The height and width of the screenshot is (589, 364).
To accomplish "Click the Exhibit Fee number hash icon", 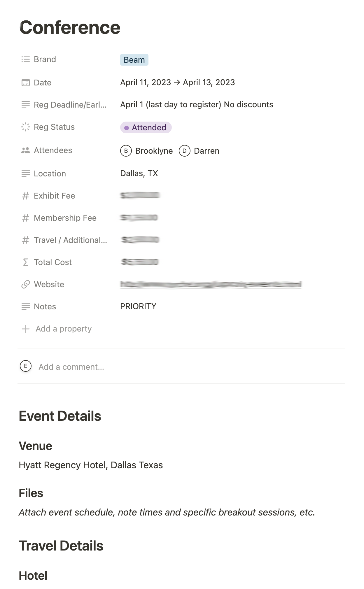I will 26,196.
